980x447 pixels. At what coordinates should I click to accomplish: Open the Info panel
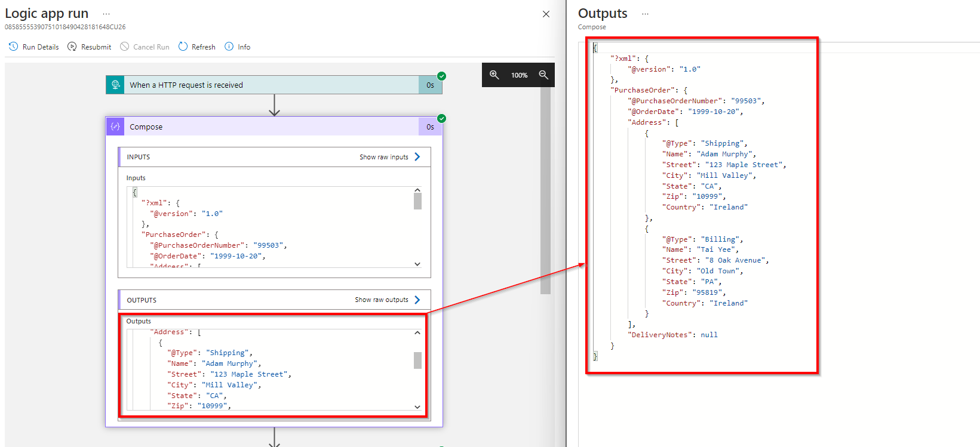click(237, 47)
